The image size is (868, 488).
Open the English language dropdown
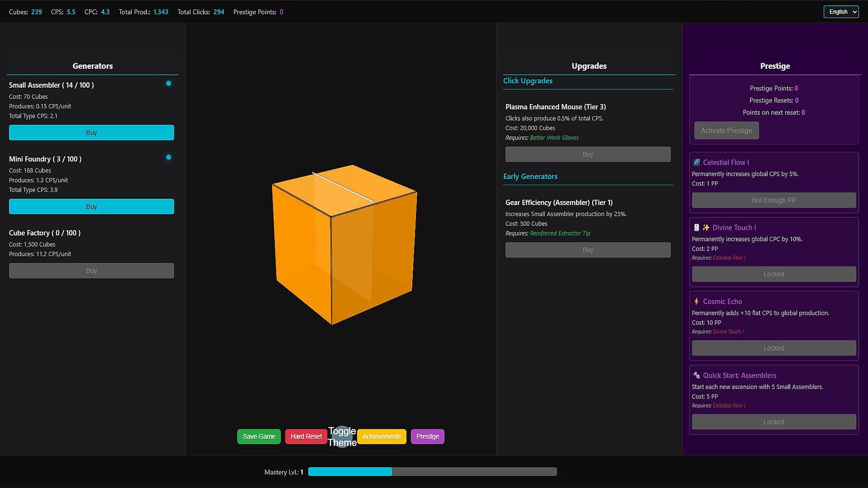tap(841, 12)
